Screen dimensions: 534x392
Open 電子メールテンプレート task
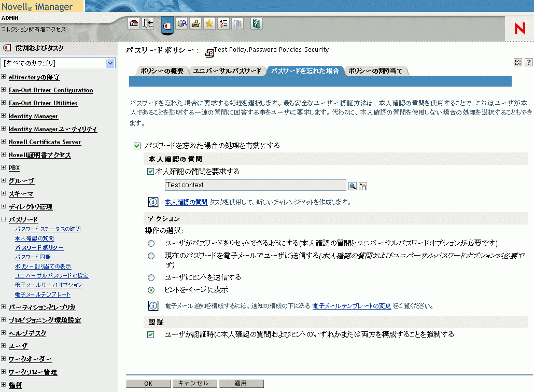43,294
